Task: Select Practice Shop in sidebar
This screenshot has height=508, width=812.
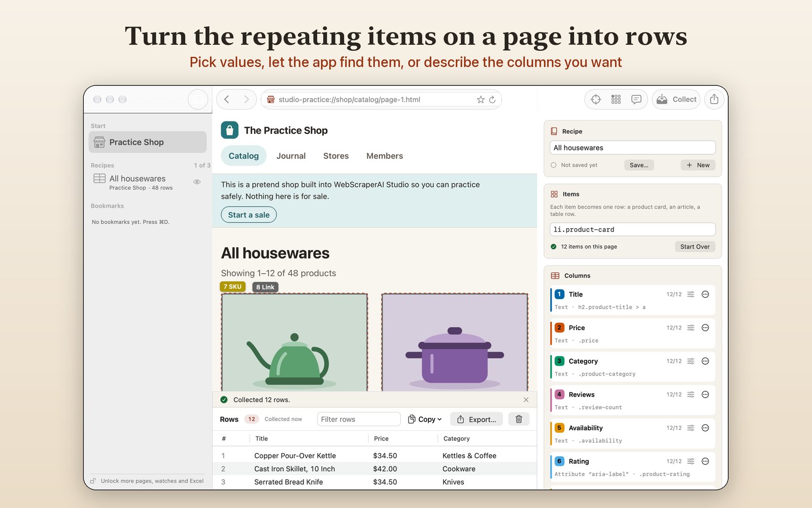Action: point(148,142)
